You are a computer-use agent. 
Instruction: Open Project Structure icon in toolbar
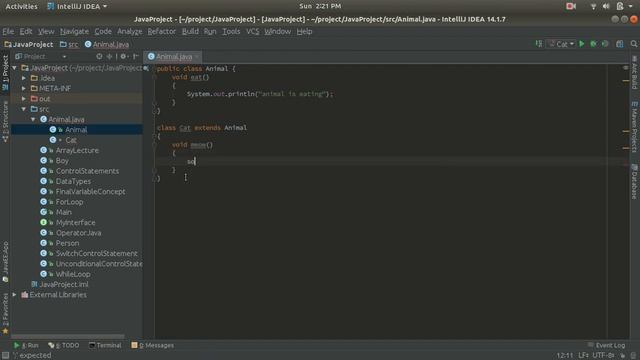pos(620,44)
